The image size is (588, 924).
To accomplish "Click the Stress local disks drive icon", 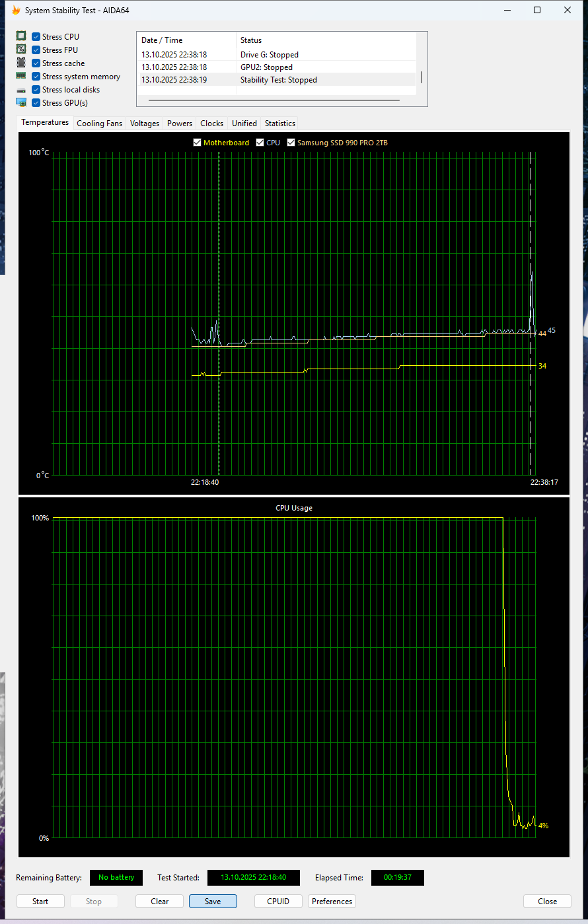I will pyautogui.click(x=21, y=89).
